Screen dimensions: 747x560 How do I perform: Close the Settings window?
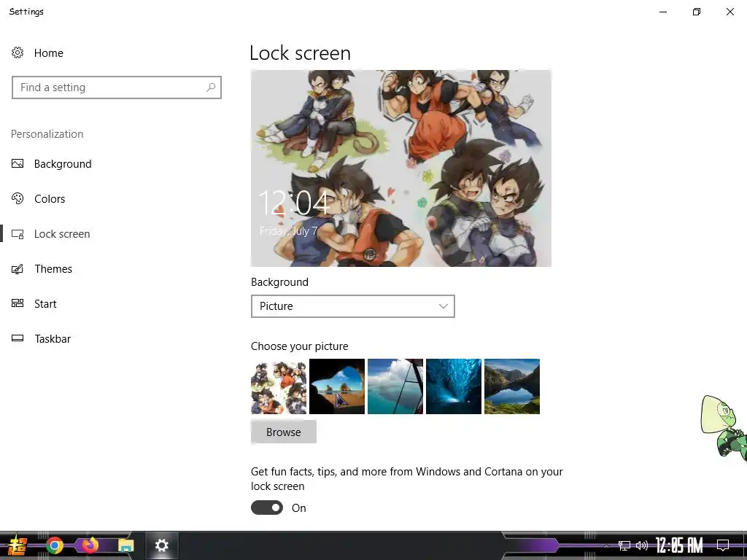point(729,12)
